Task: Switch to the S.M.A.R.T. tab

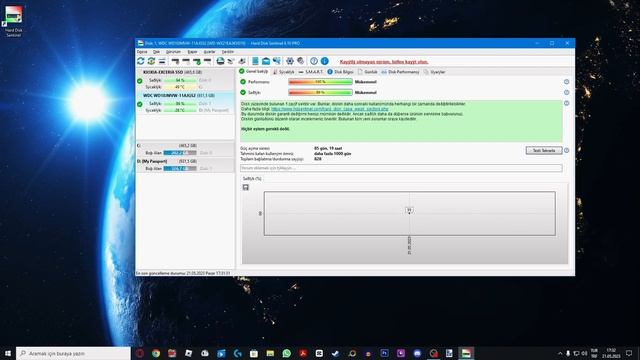Action: point(311,72)
